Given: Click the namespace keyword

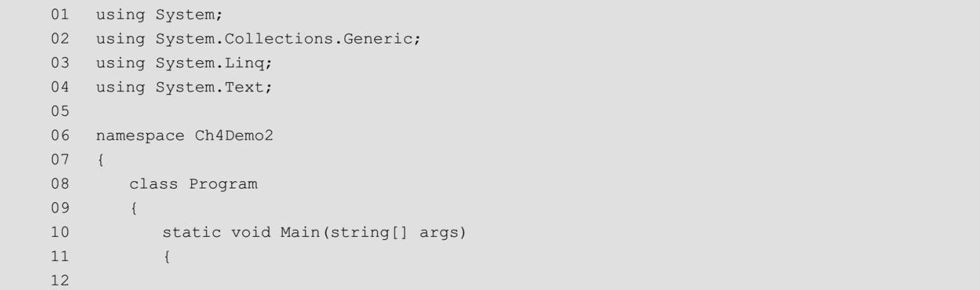Looking at the screenshot, I should (141, 136).
